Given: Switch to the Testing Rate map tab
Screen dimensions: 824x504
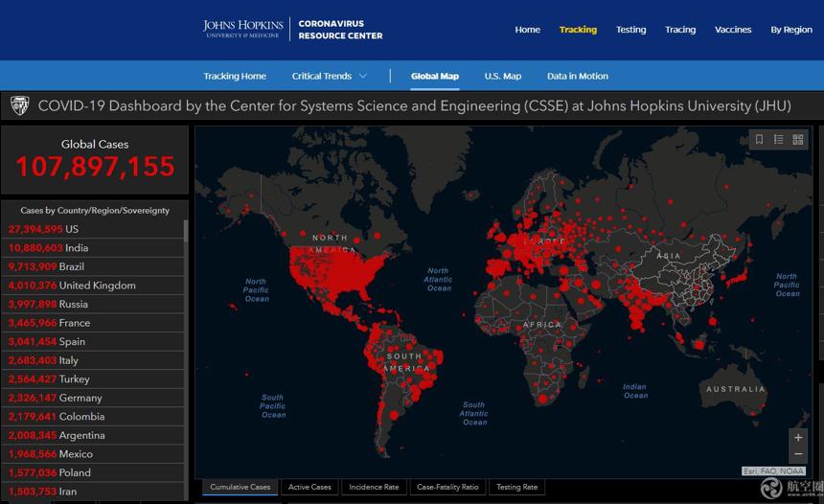Looking at the screenshot, I should tap(516, 487).
